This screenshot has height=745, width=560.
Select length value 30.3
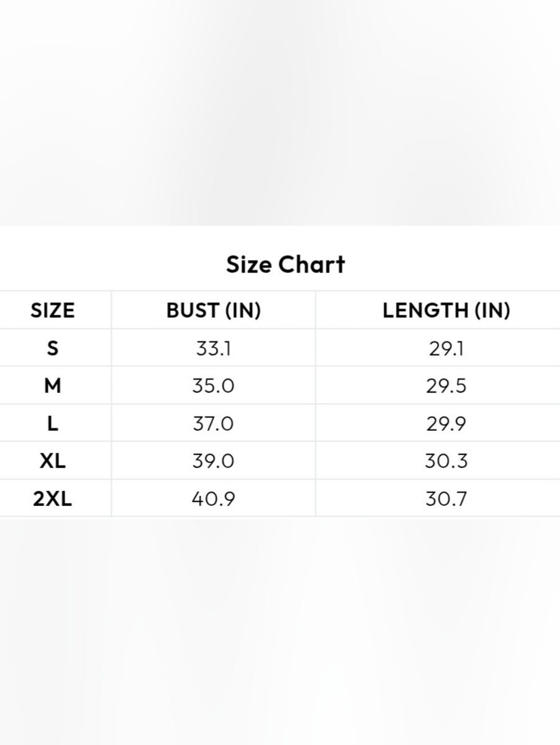pos(446,461)
